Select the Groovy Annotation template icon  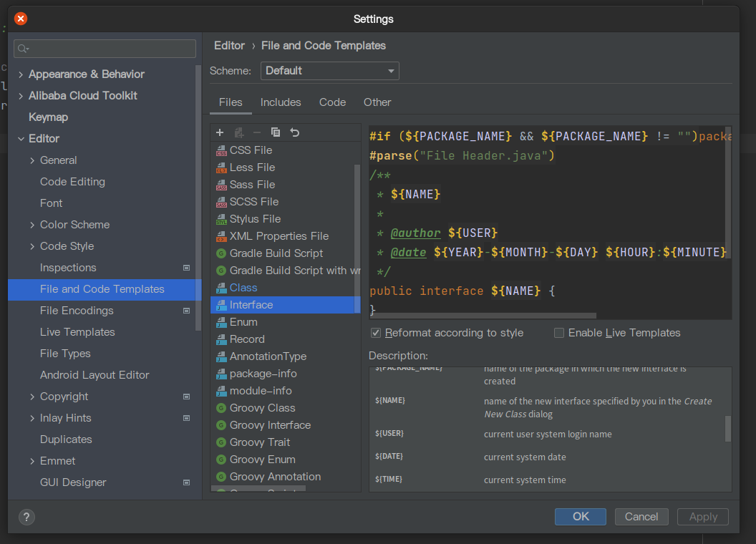[221, 477]
